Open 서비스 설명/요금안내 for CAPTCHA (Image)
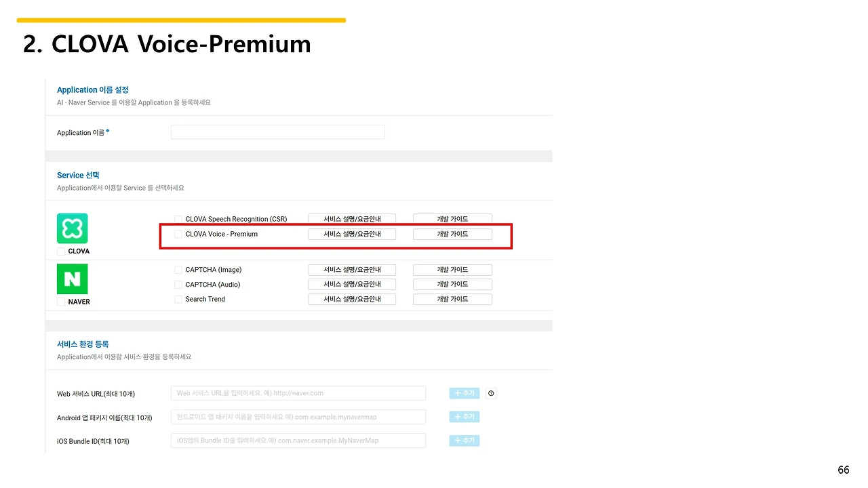Screen dimensions: 868x488 point(352,270)
